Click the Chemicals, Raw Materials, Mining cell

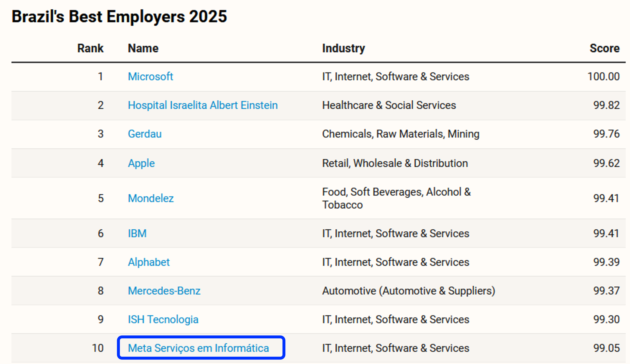tap(400, 134)
